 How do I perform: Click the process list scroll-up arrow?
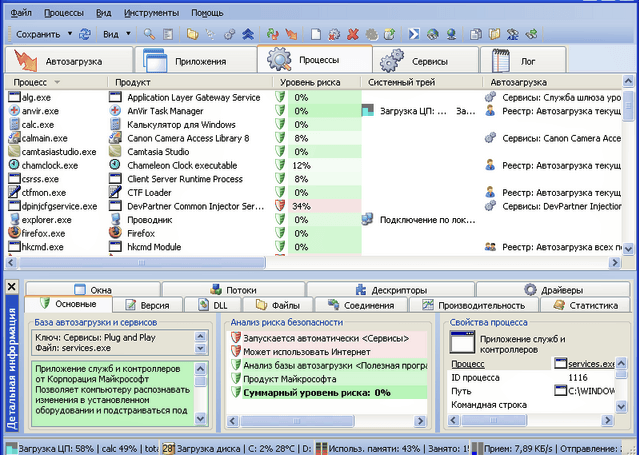[x=628, y=82]
